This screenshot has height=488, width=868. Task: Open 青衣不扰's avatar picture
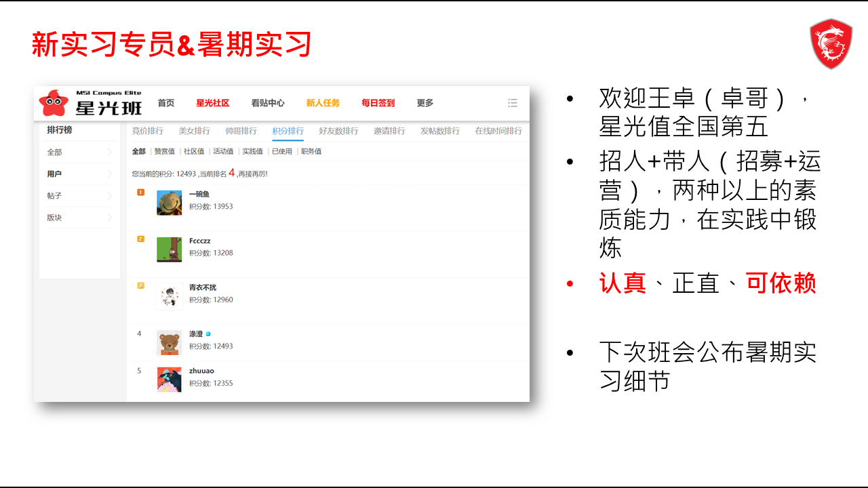tap(169, 296)
